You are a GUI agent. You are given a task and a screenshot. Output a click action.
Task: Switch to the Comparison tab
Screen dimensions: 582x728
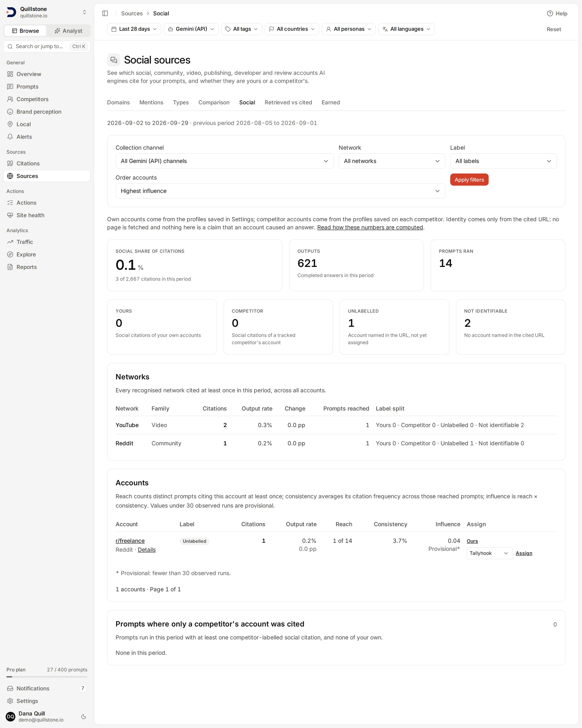pos(214,102)
